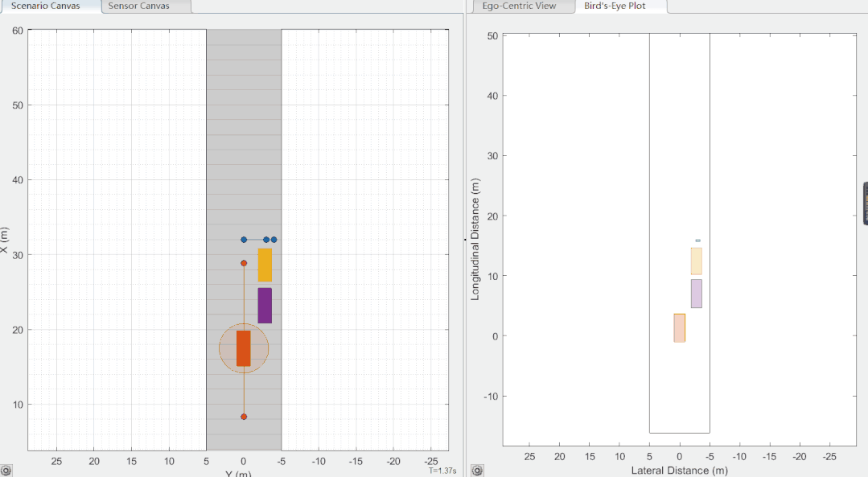Select the yellow vehicle on the road
This screenshot has height=477, width=868.
pos(265,265)
